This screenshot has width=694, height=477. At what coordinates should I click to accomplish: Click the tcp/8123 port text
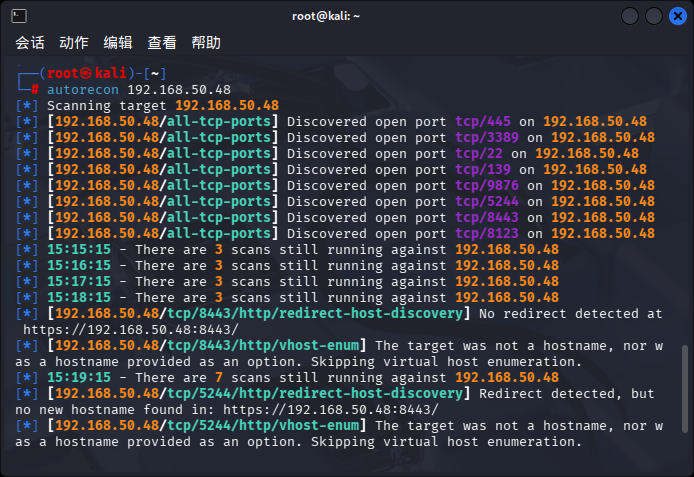click(487, 233)
